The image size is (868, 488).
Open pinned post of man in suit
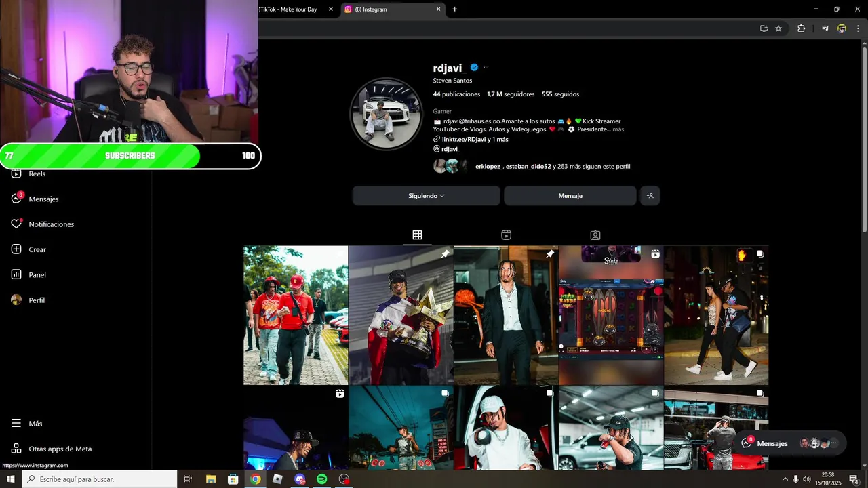tap(506, 315)
